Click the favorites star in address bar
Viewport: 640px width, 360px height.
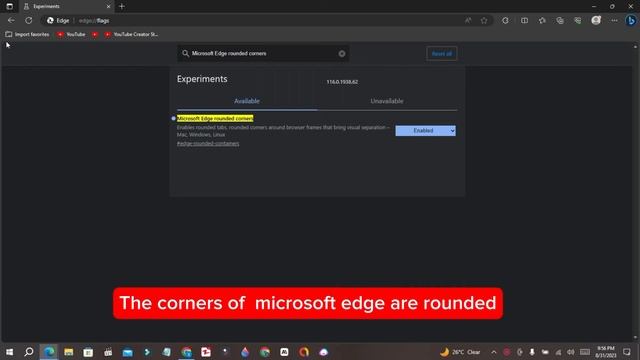click(x=484, y=20)
